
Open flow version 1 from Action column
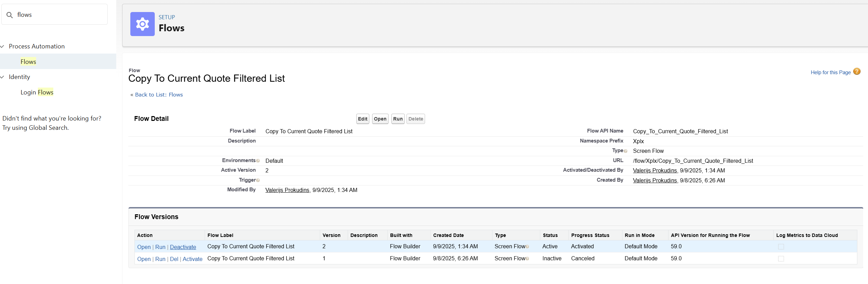pyautogui.click(x=144, y=259)
